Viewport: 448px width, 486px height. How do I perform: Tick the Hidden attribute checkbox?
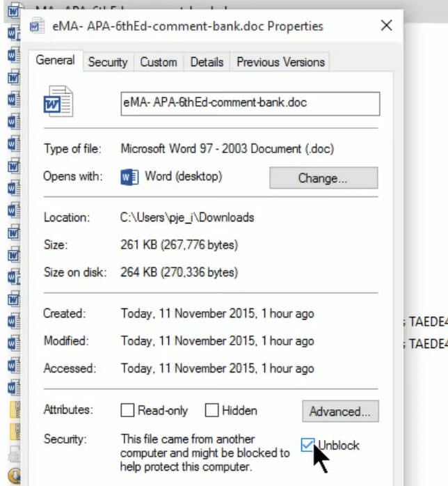pos(211,410)
